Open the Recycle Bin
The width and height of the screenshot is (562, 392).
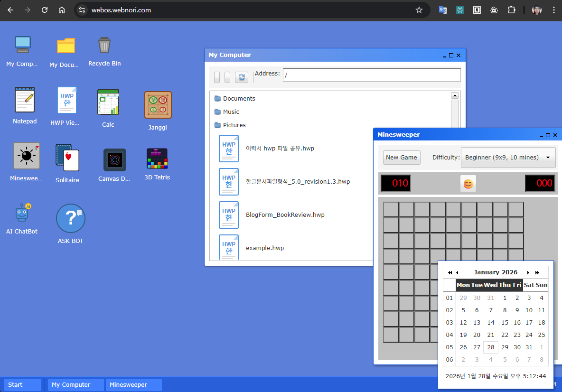coord(104,46)
